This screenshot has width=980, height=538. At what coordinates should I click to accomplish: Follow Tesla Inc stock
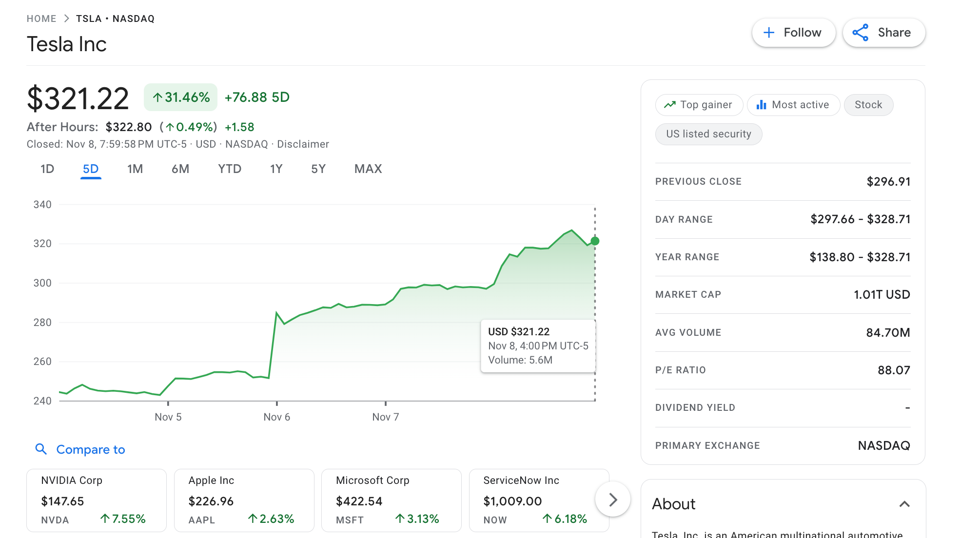click(x=794, y=33)
